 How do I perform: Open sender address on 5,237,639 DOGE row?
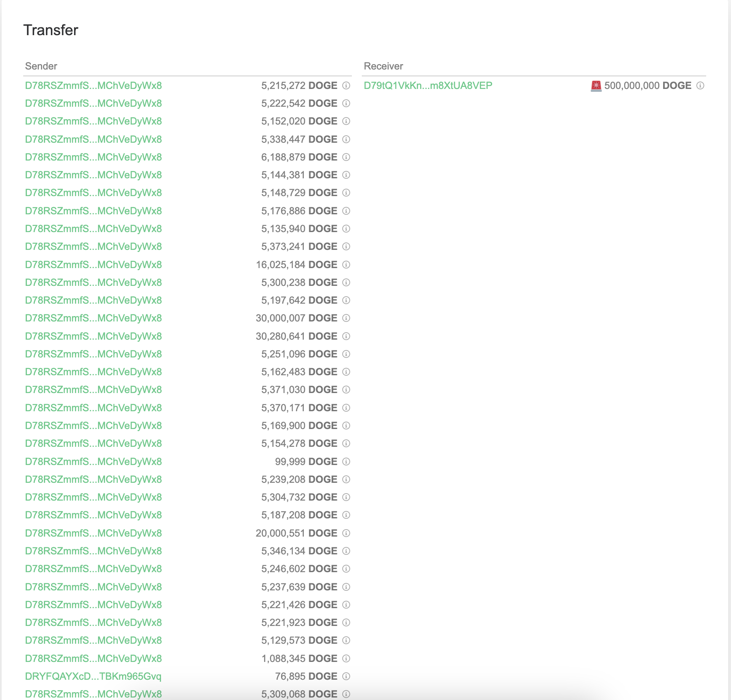click(x=93, y=587)
